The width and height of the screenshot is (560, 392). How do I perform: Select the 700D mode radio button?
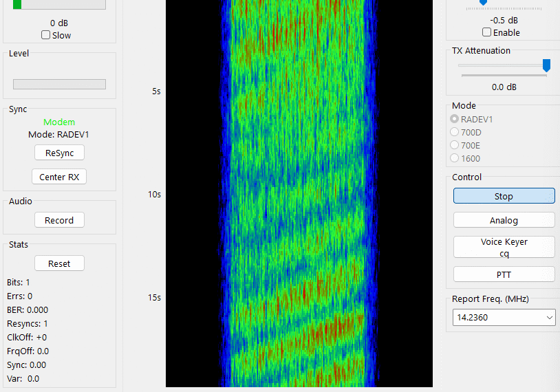tap(454, 132)
